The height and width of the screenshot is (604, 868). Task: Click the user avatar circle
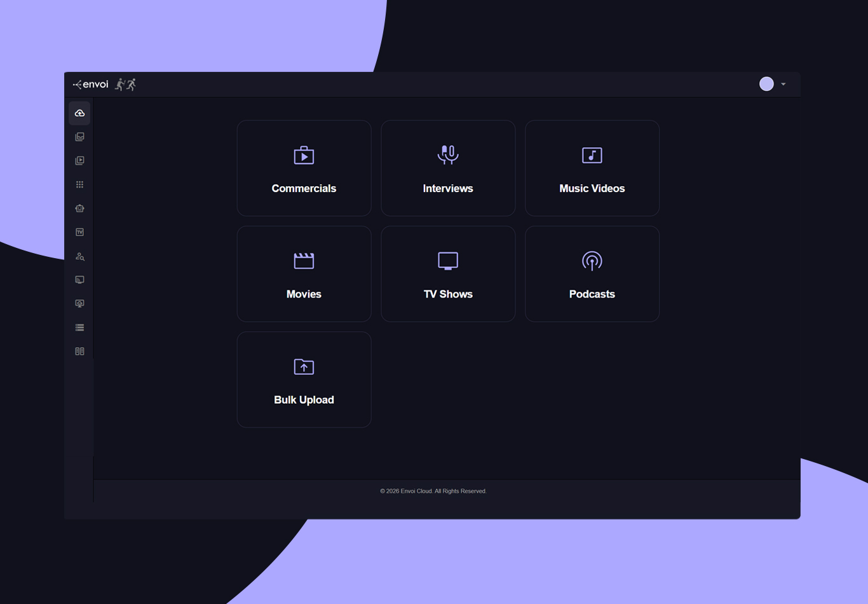click(x=766, y=84)
